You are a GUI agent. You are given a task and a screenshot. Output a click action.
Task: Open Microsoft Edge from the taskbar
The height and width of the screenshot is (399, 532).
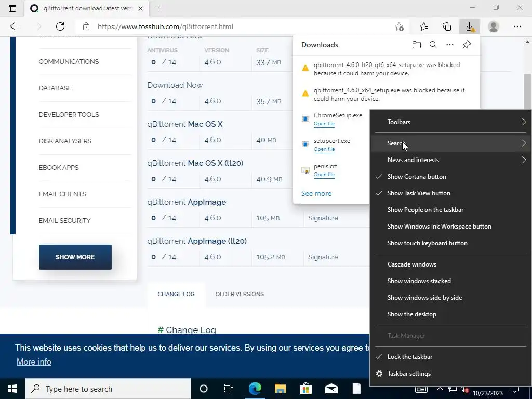pos(255,389)
